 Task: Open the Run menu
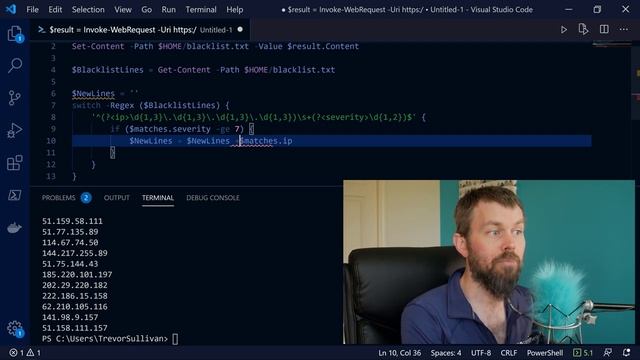tap(169, 9)
